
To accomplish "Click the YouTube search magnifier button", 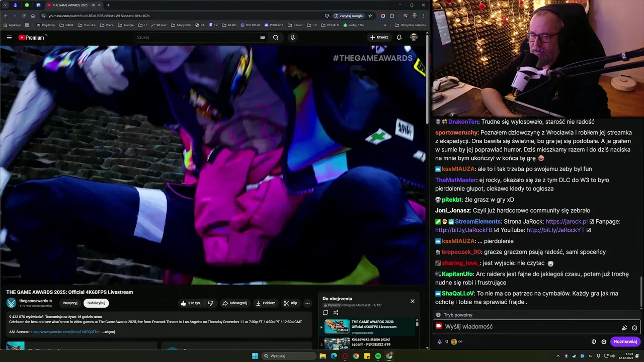I will [x=276, y=37].
